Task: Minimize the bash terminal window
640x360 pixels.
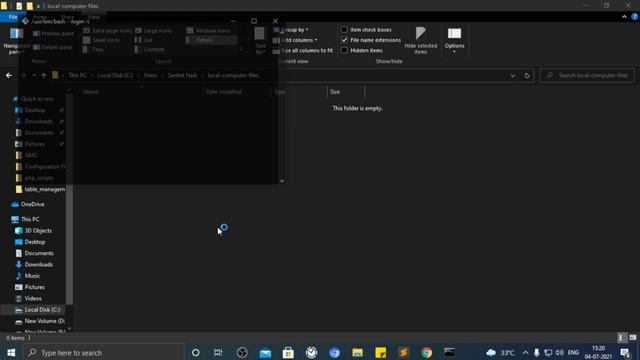Action: coord(233,21)
